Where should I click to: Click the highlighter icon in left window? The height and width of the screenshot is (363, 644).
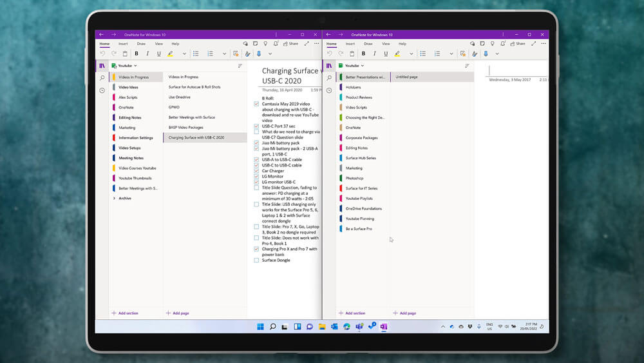pyautogui.click(x=171, y=54)
